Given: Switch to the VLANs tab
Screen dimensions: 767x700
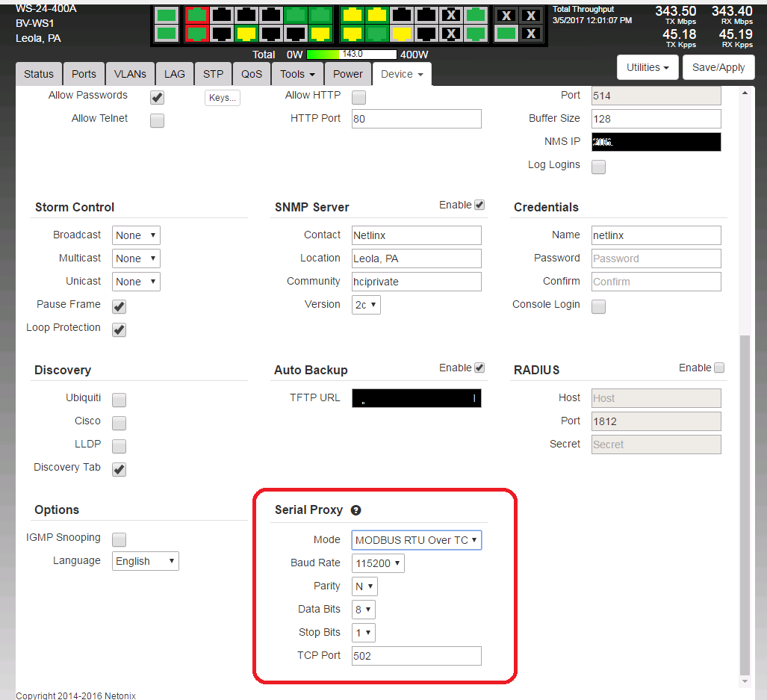Looking at the screenshot, I should click(130, 74).
